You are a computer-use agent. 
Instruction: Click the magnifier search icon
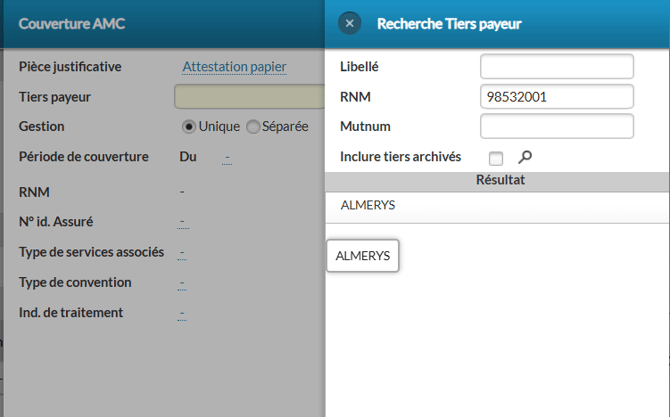[x=525, y=157]
